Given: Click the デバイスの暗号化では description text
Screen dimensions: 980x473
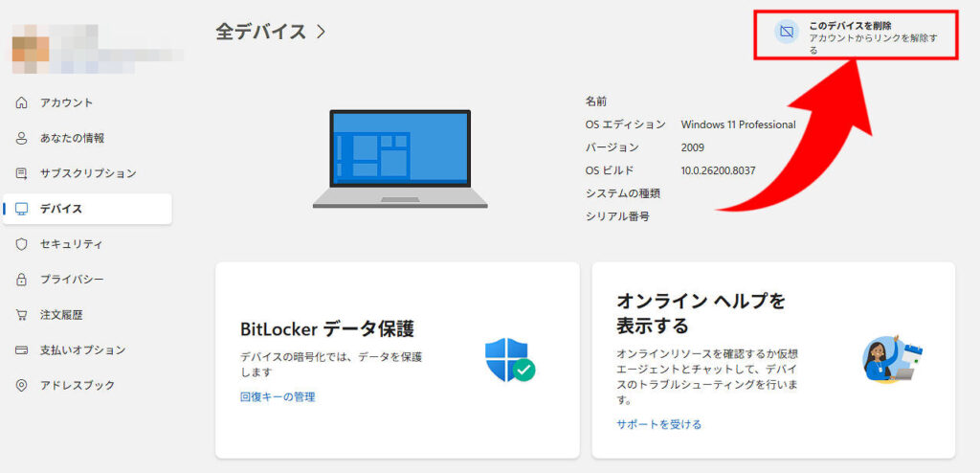Looking at the screenshot, I should pyautogui.click(x=331, y=365).
